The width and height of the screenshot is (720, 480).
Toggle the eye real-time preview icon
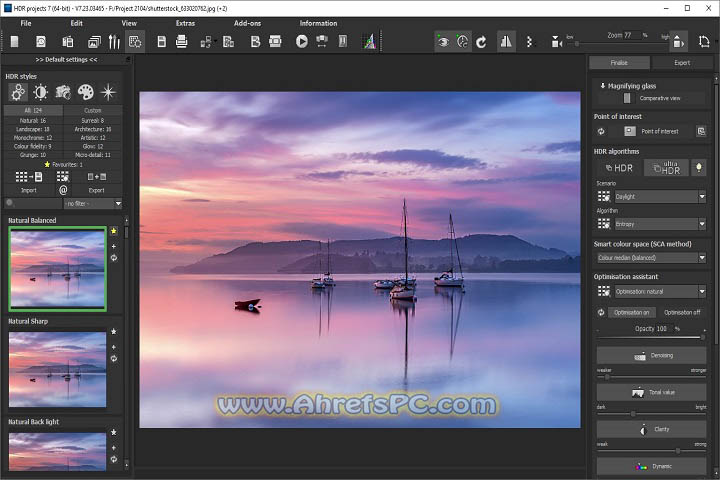(x=443, y=42)
